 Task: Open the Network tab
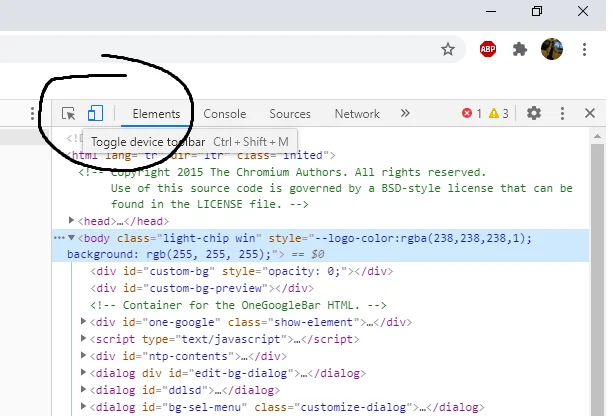(357, 114)
